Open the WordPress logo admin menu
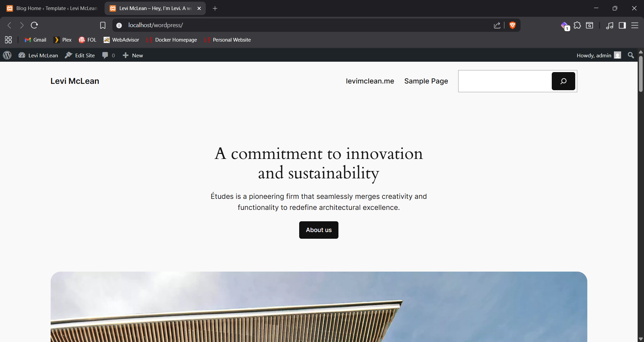Screen dimensions: 644x342 (7, 55)
